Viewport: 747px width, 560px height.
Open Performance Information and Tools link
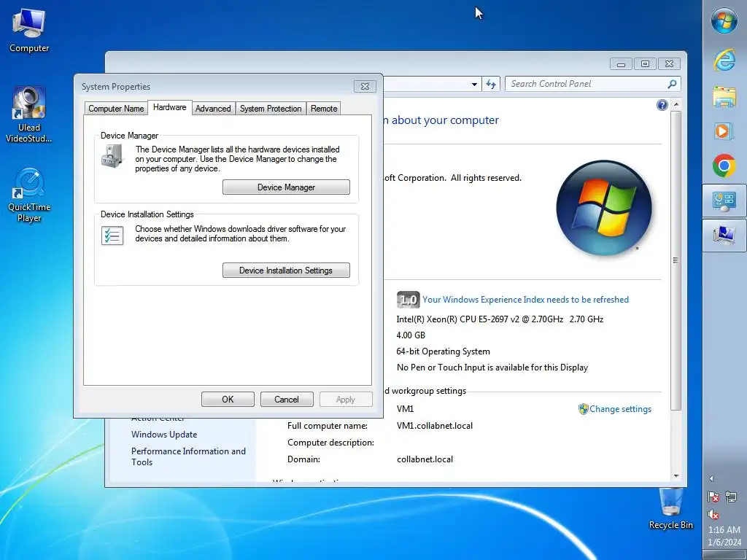[x=189, y=456]
